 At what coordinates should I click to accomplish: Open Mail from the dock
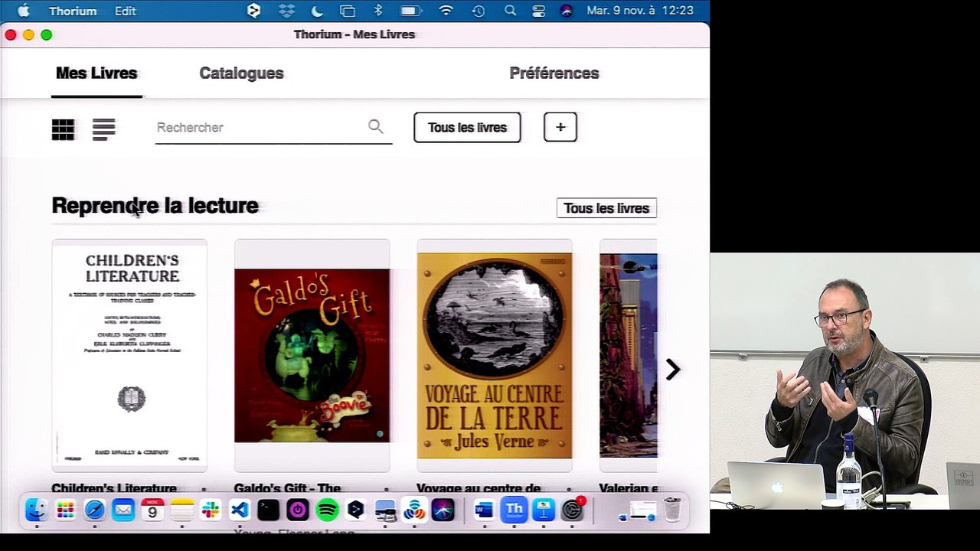pos(123,510)
